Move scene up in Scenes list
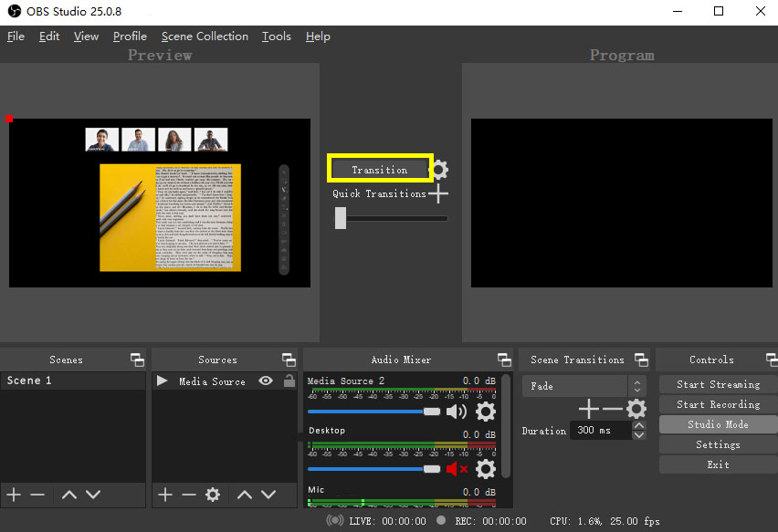The image size is (778, 532). [69, 495]
